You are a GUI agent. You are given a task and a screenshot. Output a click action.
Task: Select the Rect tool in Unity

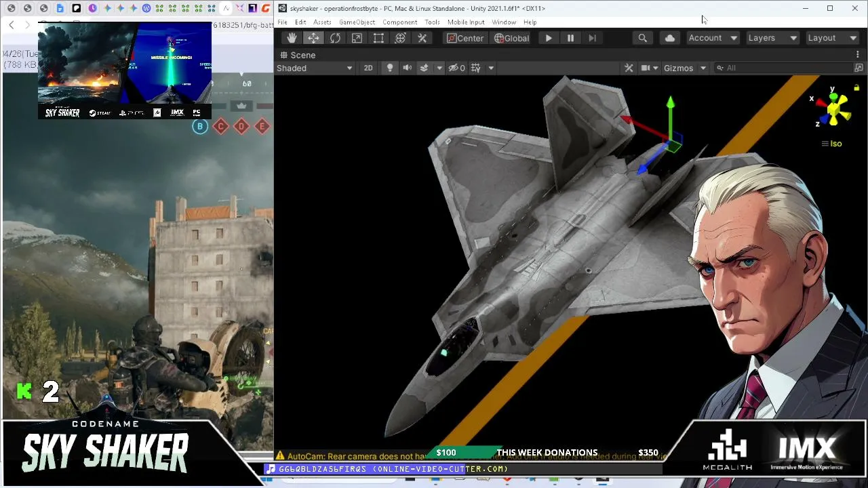pyautogui.click(x=378, y=38)
